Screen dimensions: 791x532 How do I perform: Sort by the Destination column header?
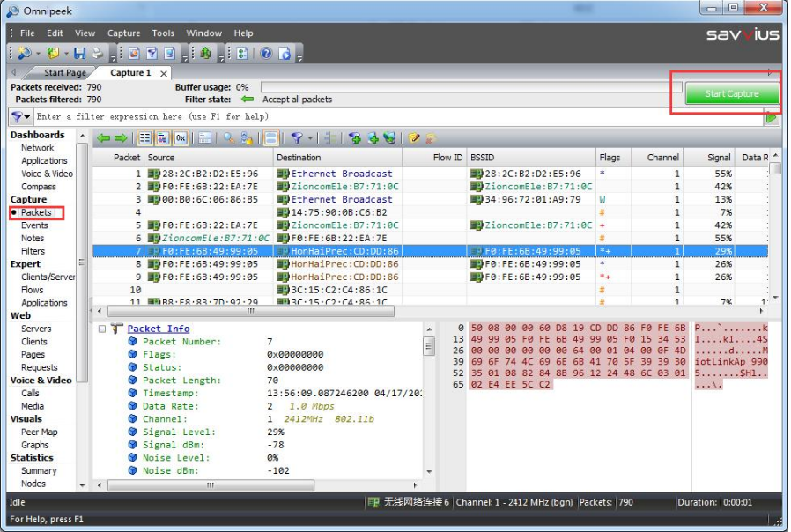click(x=337, y=158)
